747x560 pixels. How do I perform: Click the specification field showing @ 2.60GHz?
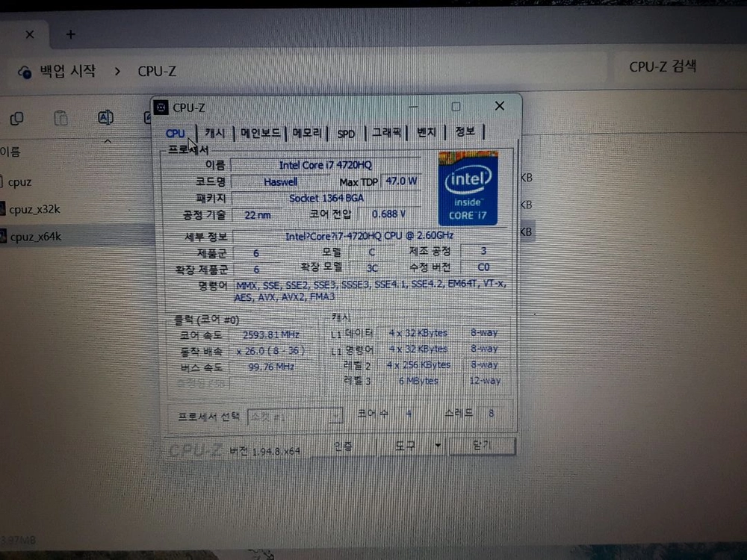coord(369,236)
